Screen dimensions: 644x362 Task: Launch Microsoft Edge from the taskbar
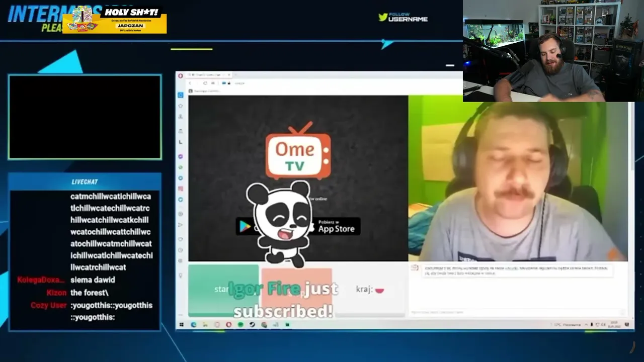pos(194,325)
